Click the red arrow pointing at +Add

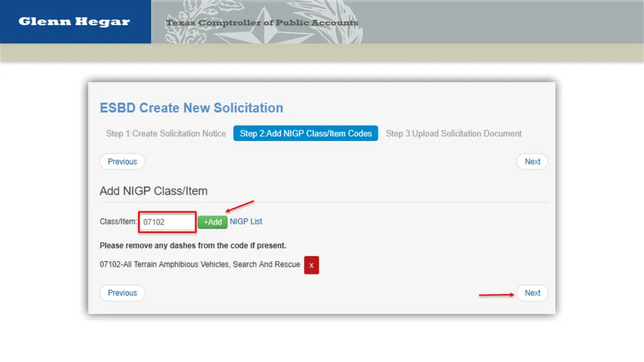pos(240,206)
